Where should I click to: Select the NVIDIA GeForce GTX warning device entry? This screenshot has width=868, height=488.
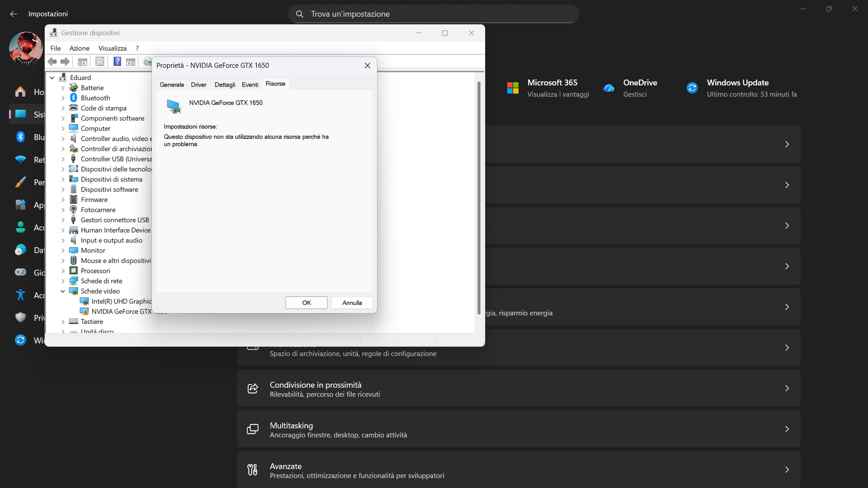(121, 311)
